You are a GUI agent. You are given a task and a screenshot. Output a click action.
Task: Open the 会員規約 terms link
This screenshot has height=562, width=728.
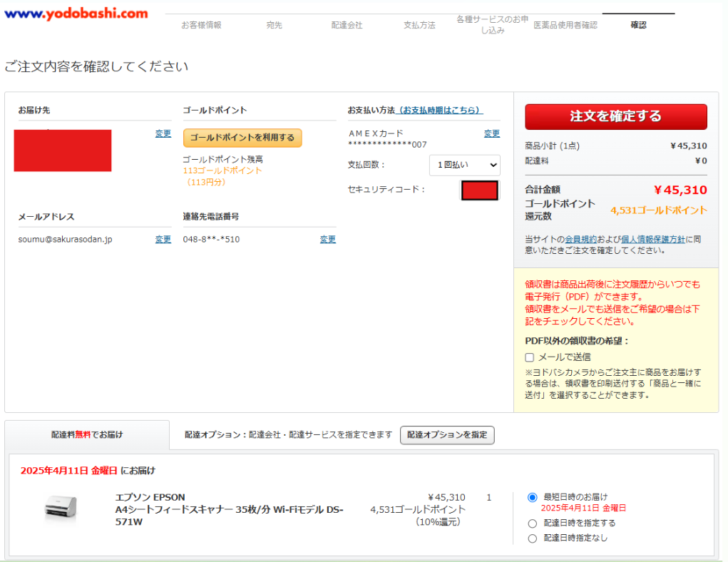[581, 240]
